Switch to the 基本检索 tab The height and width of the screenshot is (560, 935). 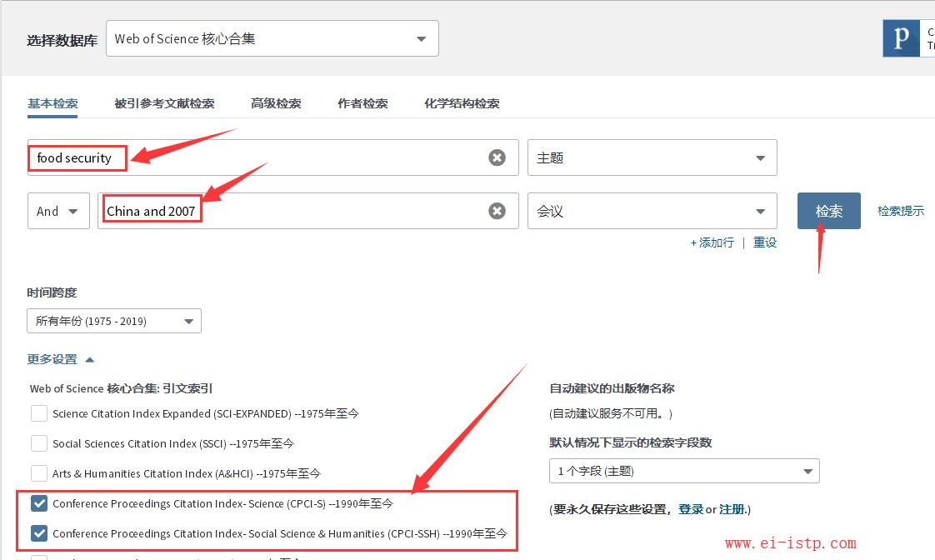52,103
